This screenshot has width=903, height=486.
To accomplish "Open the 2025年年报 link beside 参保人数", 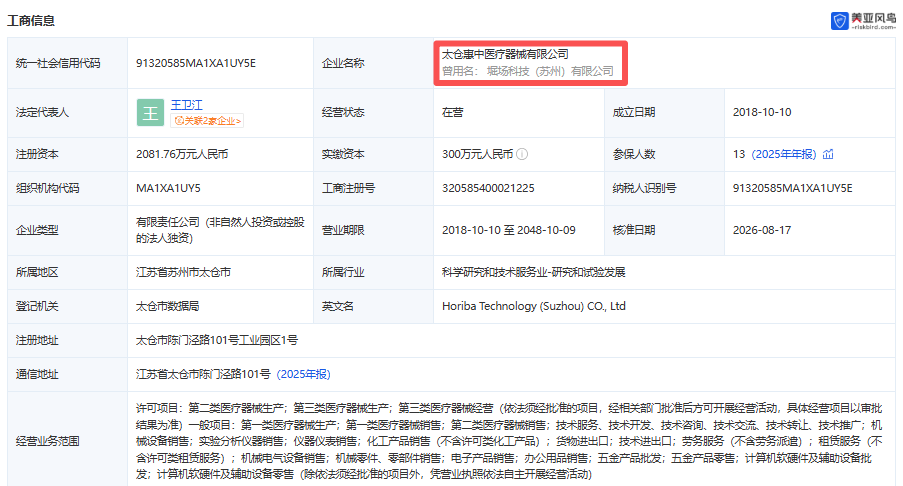I will click(784, 154).
